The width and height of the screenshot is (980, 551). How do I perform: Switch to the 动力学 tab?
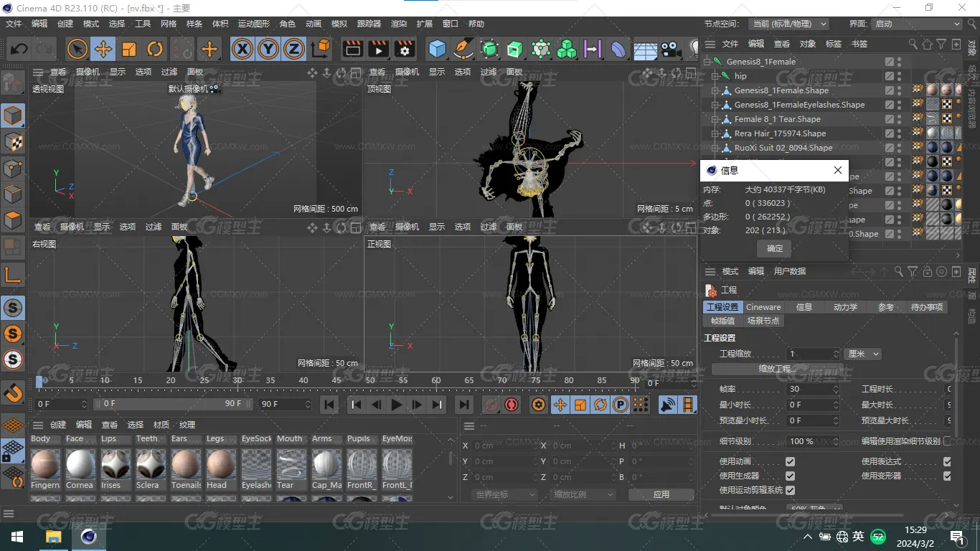(x=845, y=307)
